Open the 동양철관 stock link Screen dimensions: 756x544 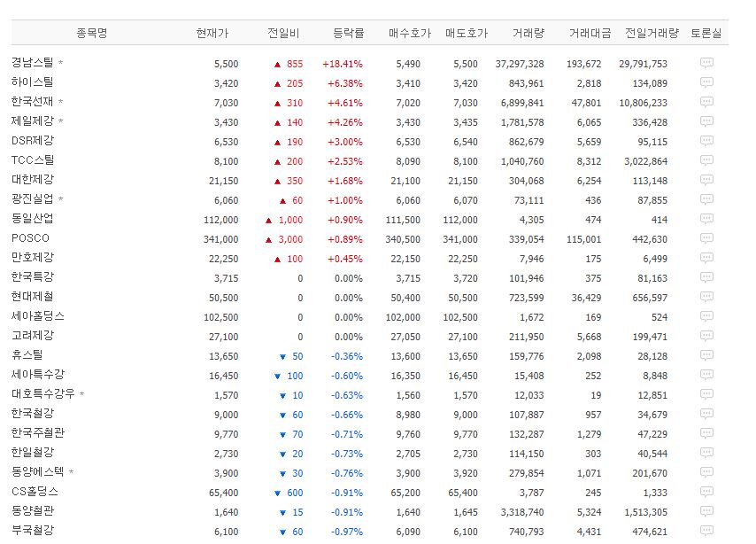click(32, 510)
